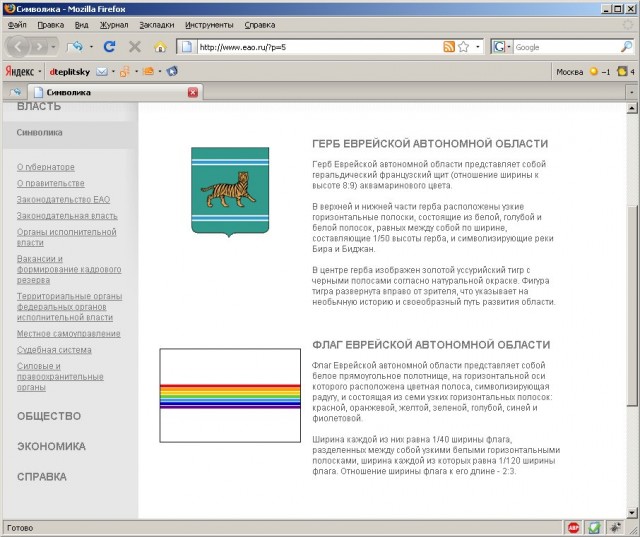
Task: Click the Yandex tab-arrow icon in navigation toolbar
Action: pos(74,47)
